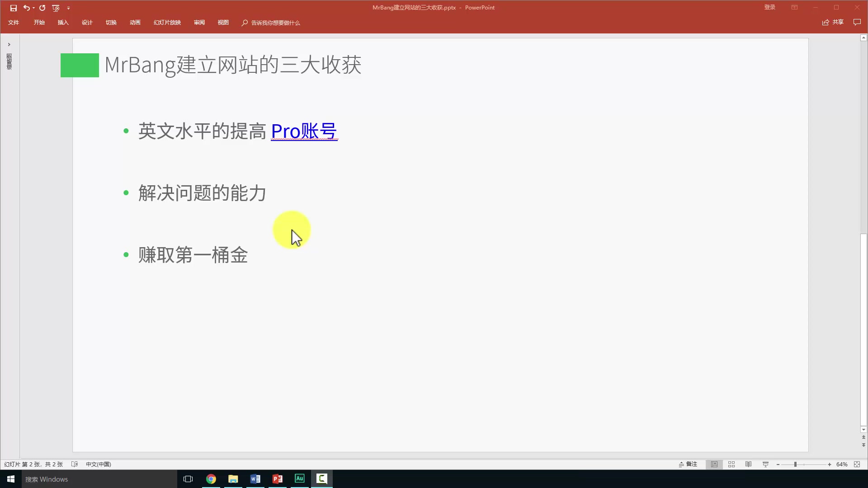Screen dimensions: 868x488
Task: Switch to the 插入 (Insert) tab
Action: [63, 22]
